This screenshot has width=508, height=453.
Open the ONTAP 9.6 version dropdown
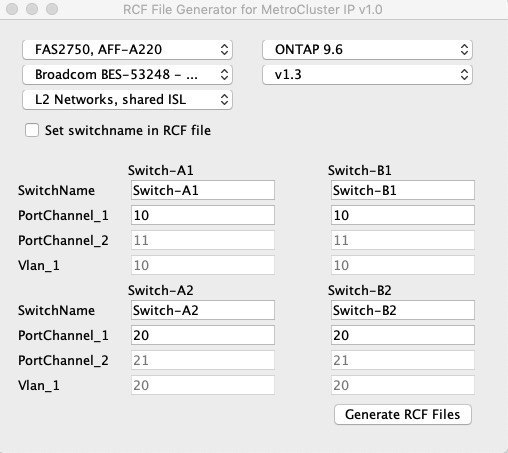(367, 50)
